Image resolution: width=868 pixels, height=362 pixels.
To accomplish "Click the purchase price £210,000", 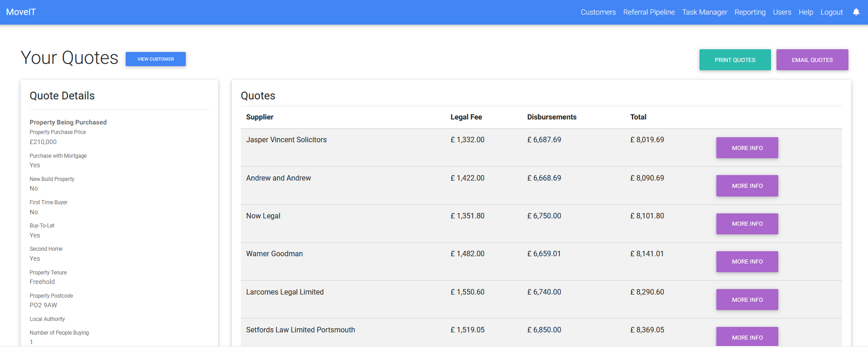I will pyautogui.click(x=43, y=142).
